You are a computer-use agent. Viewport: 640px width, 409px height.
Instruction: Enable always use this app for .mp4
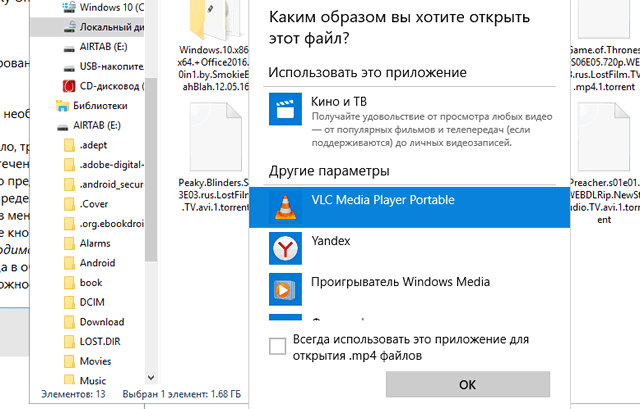(x=278, y=347)
